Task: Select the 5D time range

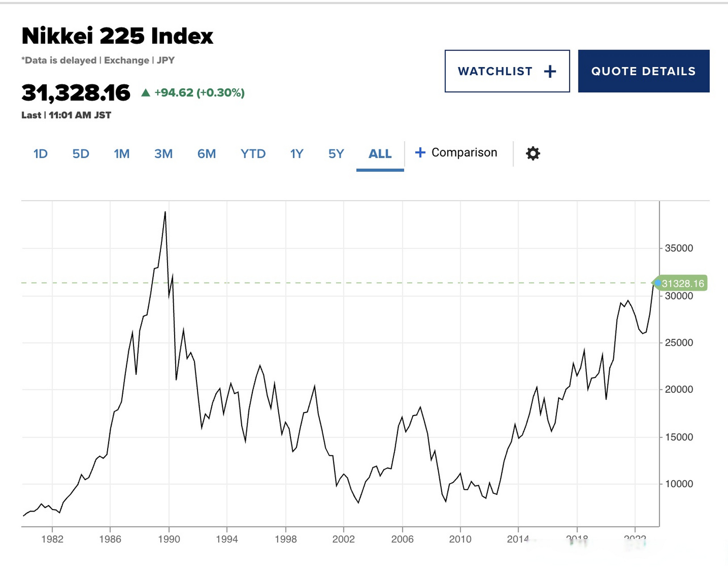Action: (81, 154)
